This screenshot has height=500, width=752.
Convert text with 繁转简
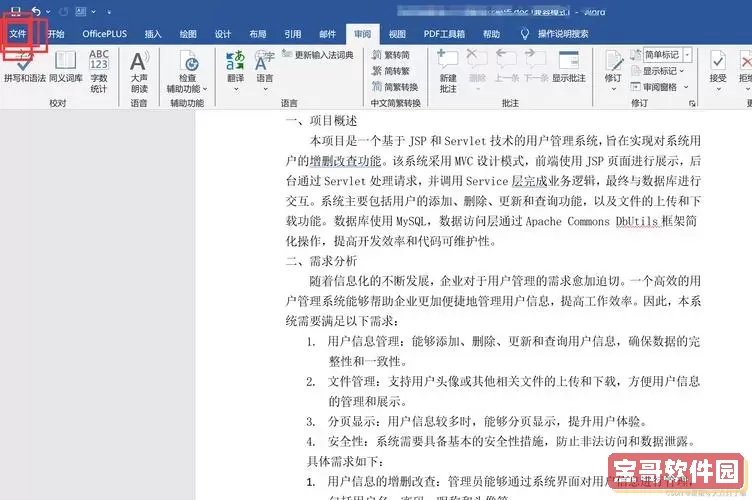391,55
